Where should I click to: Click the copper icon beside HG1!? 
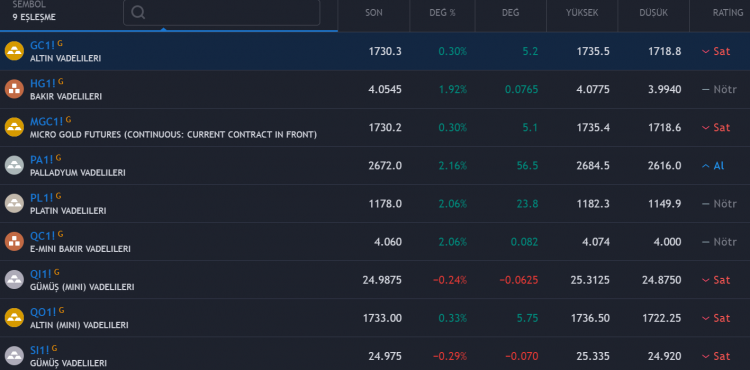(14, 89)
